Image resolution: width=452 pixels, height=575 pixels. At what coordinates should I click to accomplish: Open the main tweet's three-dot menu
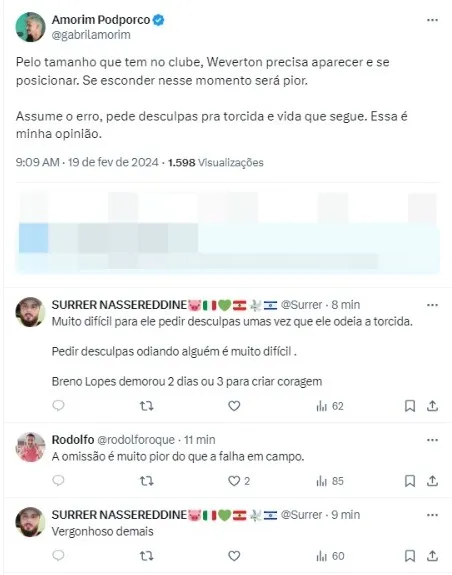click(432, 20)
